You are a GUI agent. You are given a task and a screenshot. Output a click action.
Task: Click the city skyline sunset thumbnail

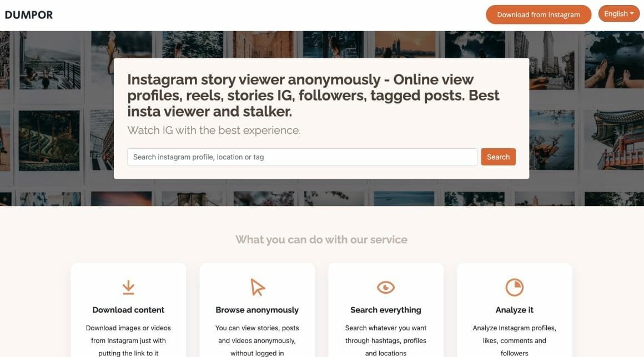405,44
